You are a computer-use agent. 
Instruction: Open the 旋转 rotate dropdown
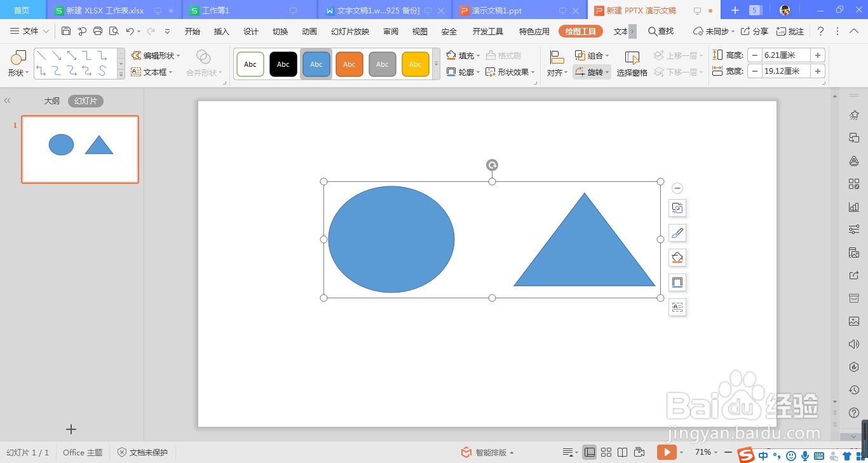tap(592, 73)
